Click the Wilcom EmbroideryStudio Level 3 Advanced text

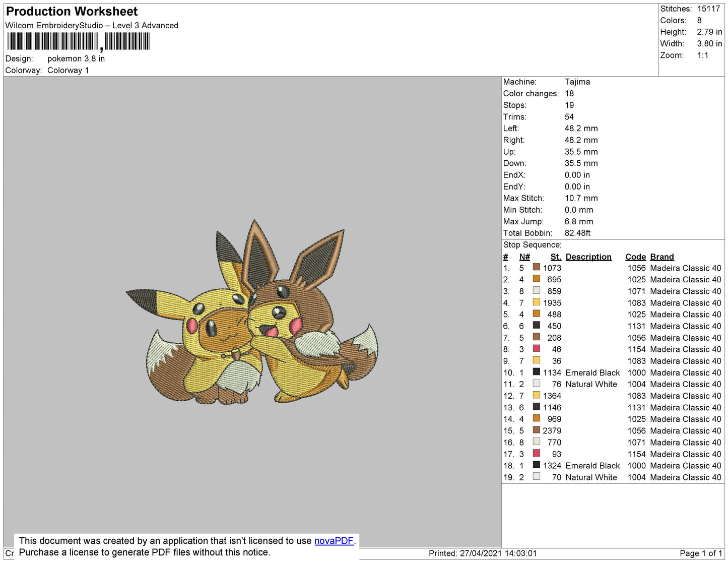tap(92, 25)
